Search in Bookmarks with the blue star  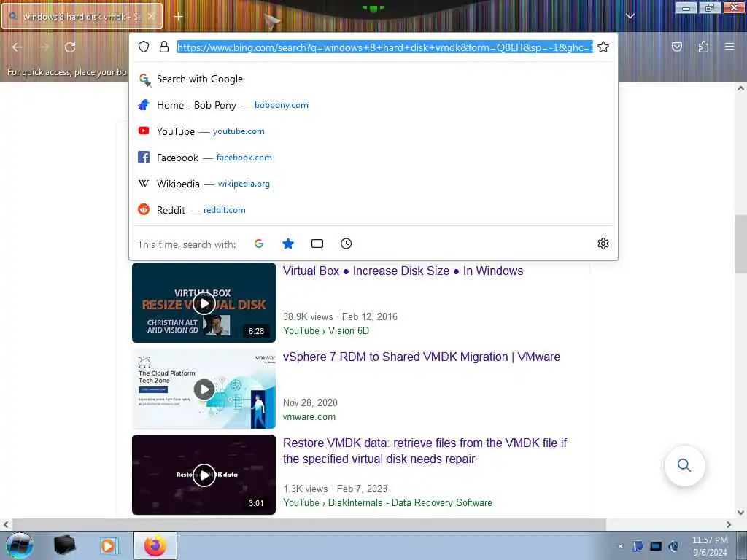(287, 244)
